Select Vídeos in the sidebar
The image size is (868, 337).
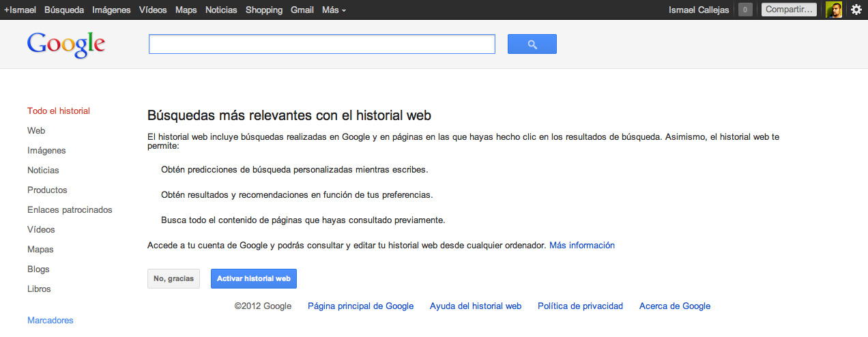(41, 230)
